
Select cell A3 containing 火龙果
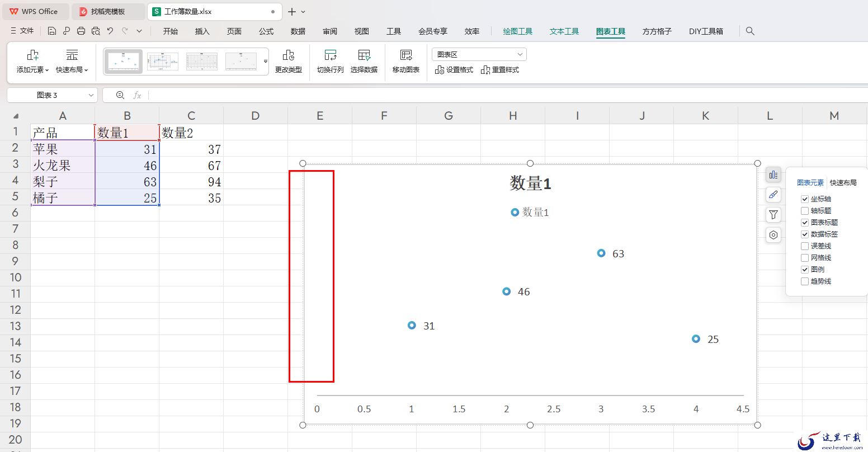[x=63, y=166]
